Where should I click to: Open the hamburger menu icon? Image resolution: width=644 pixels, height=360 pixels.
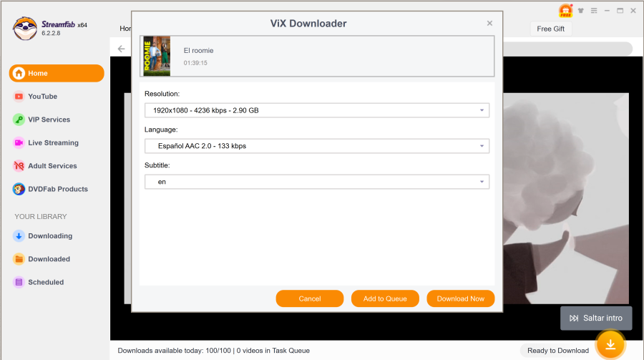click(594, 11)
